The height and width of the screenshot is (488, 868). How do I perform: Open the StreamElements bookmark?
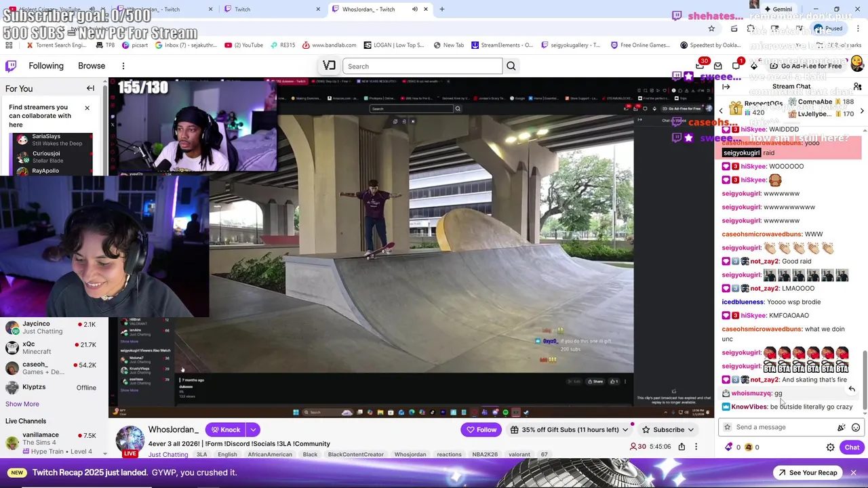click(502, 45)
